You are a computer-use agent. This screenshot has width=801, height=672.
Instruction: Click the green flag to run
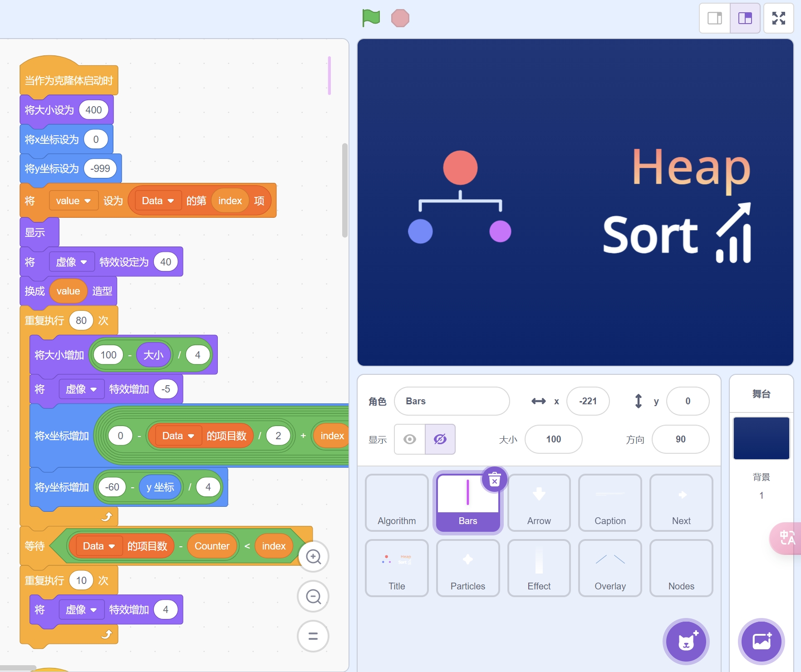[x=371, y=18]
